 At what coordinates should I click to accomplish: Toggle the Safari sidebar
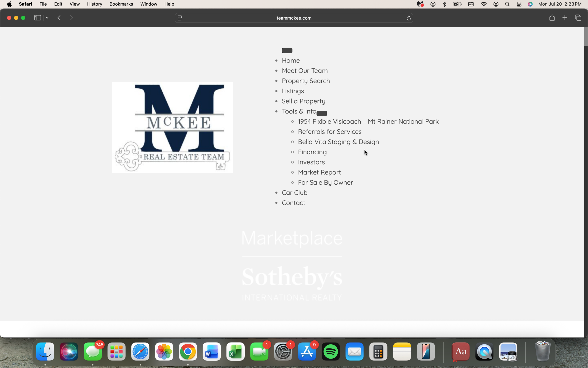[38, 18]
